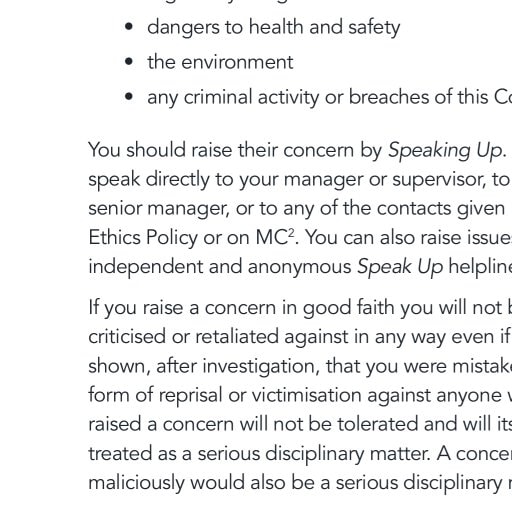This screenshot has width=512, height=512.
Task: Place cursor on the word "environment"
Action: pos(237,62)
